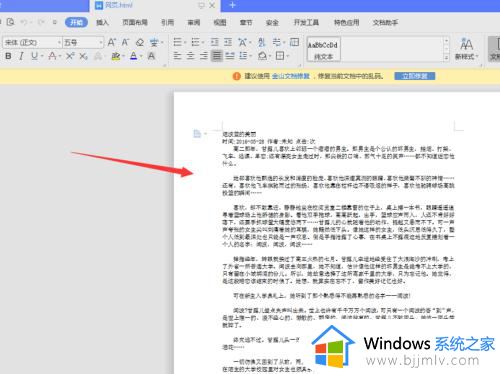500x374 pixels.
Task: Clear formatting with eraser icon
Action: (140, 42)
